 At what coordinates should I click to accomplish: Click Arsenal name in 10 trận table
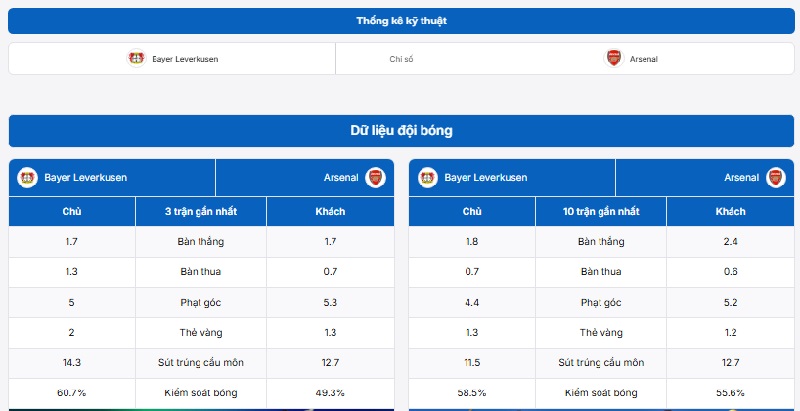pos(741,177)
